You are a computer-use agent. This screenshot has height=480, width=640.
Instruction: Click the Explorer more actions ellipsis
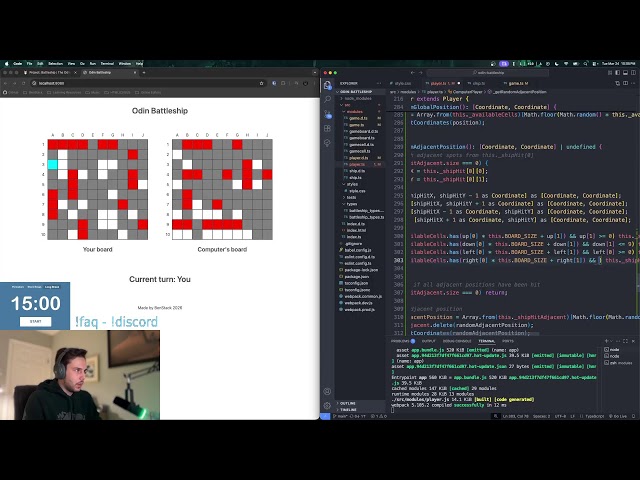click(379, 83)
